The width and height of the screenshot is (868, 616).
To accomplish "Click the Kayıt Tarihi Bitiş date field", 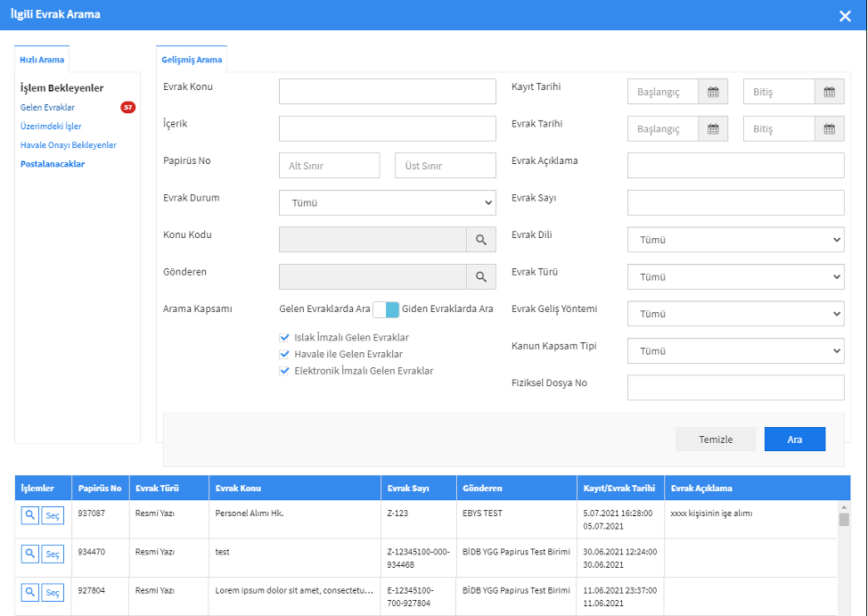I will (x=780, y=92).
